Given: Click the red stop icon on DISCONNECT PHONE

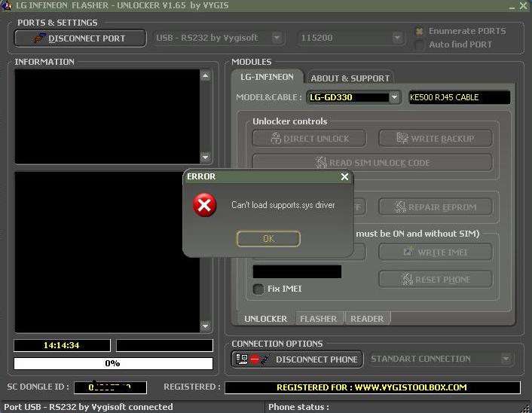Looking at the screenshot, I should [255, 359].
